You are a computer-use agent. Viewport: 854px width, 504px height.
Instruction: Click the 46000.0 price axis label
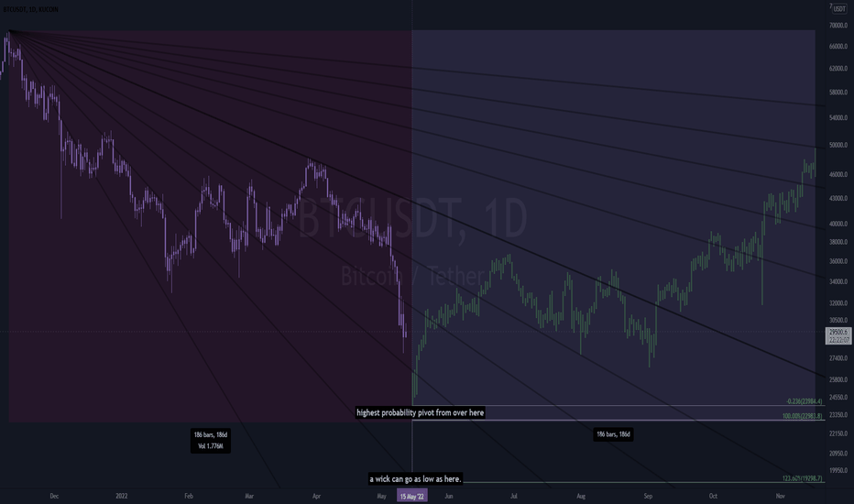click(x=838, y=175)
